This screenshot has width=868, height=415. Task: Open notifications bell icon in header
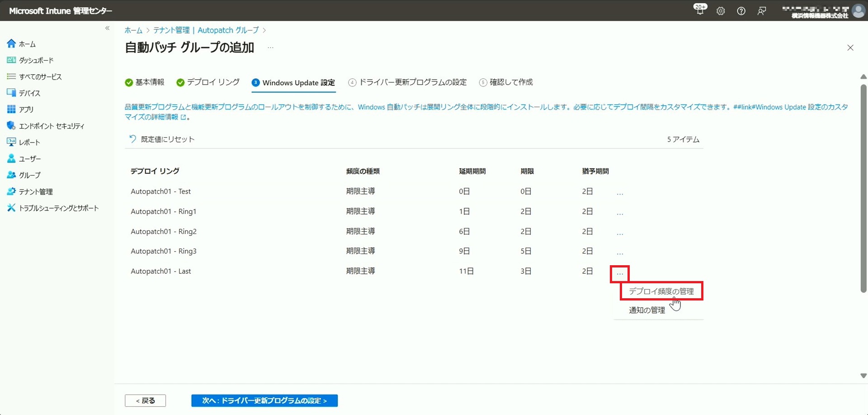(x=699, y=11)
